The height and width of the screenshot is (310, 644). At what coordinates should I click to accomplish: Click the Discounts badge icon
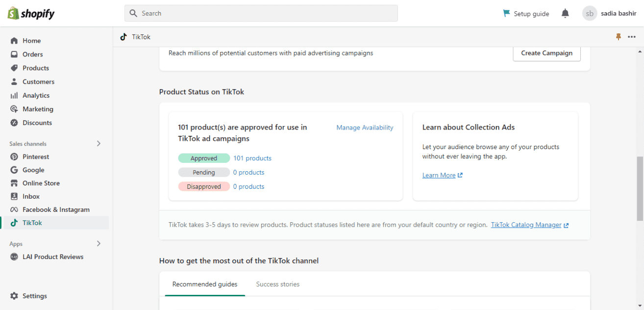coord(14,123)
